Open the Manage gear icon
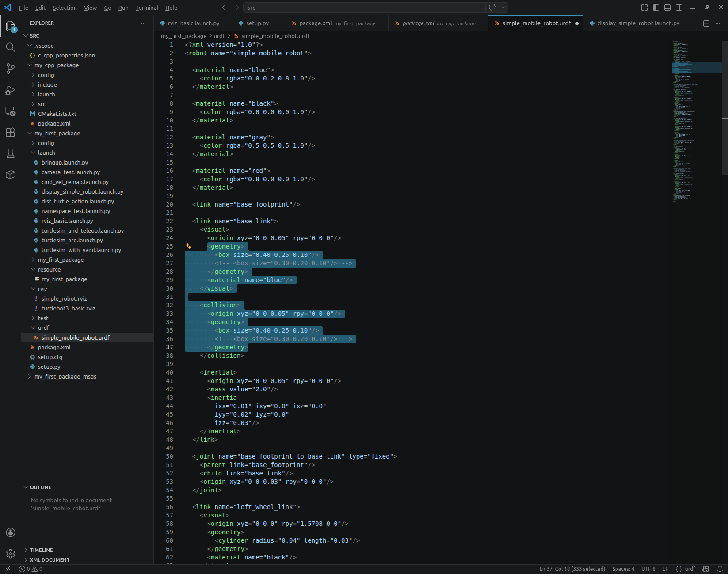The width and height of the screenshot is (728, 574). pos(11,554)
